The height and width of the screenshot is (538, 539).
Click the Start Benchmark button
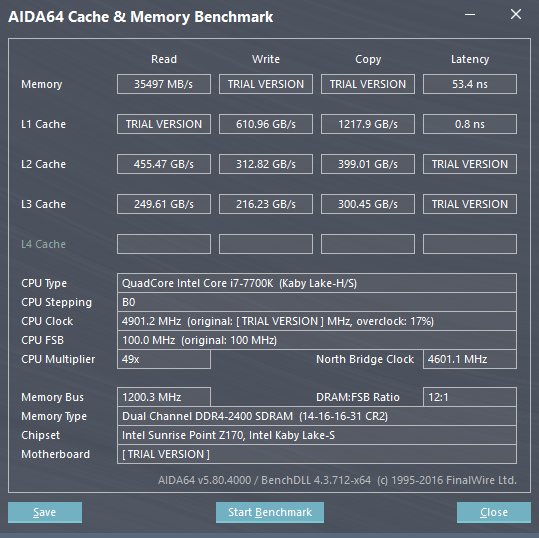click(x=270, y=512)
